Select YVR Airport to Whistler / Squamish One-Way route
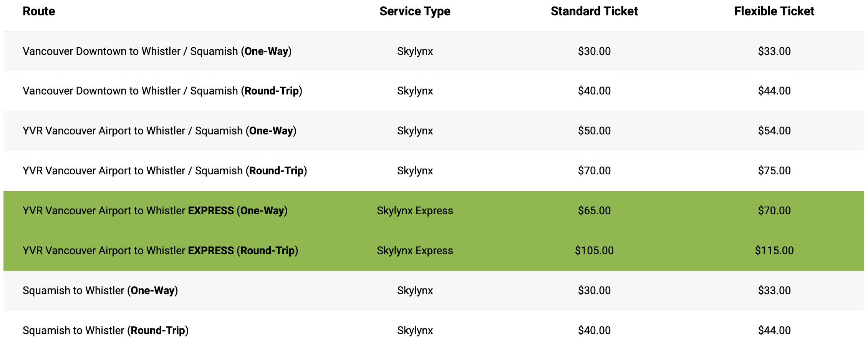This screenshot has width=868, height=351. (159, 131)
